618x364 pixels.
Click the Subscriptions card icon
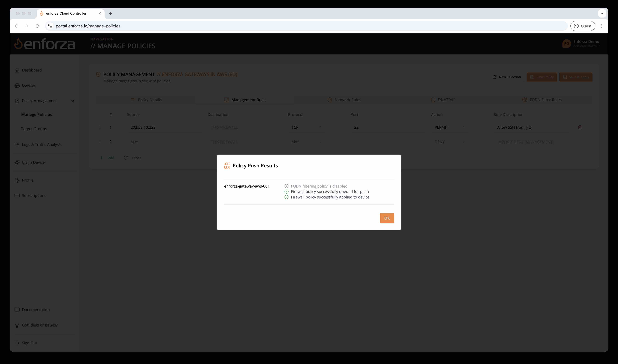17,195
